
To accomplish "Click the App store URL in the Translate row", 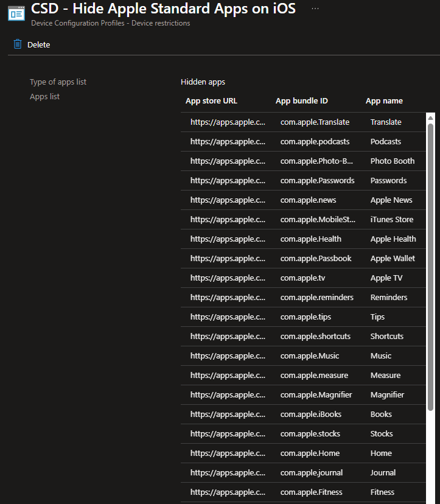I will pos(228,122).
